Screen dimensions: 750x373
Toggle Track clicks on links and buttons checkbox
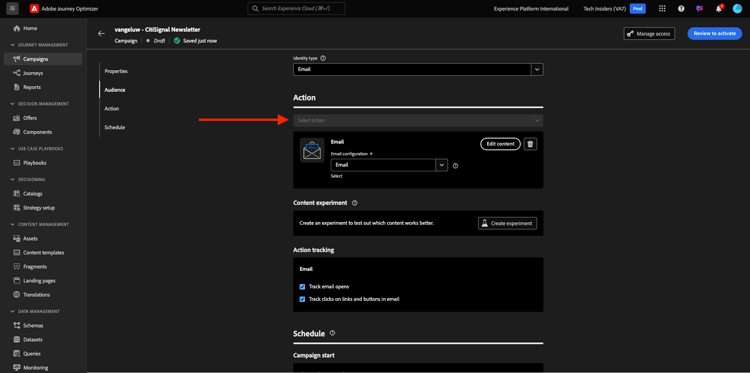(302, 299)
